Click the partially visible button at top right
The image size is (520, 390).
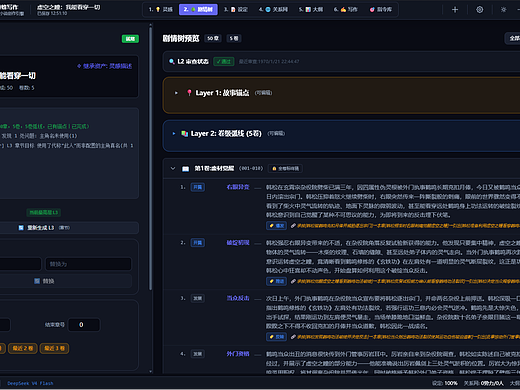(x=513, y=39)
